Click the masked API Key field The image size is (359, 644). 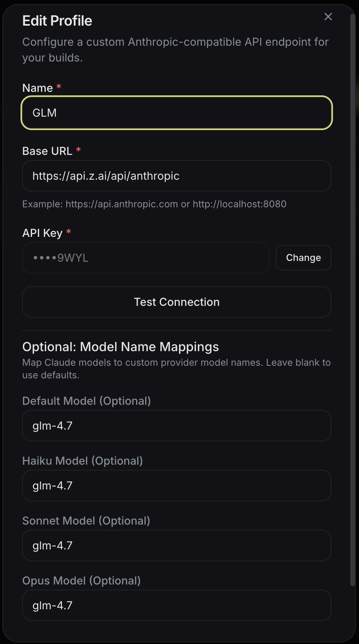pyautogui.click(x=146, y=258)
